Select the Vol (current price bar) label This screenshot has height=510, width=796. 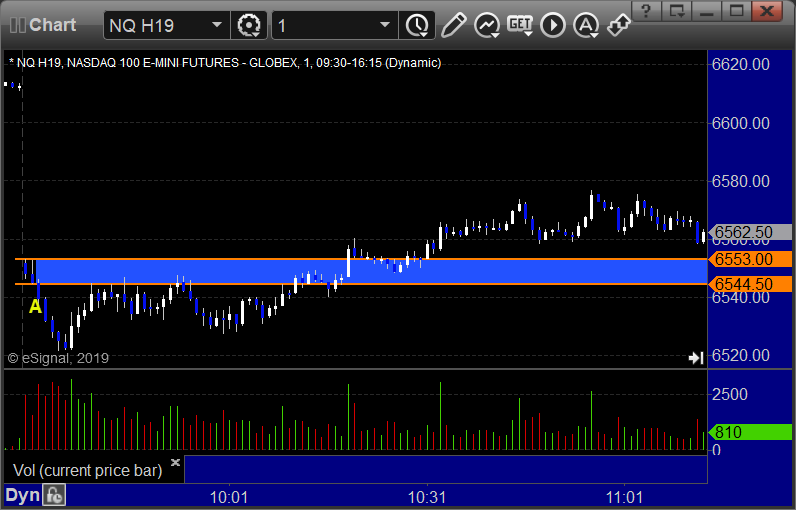click(87, 470)
